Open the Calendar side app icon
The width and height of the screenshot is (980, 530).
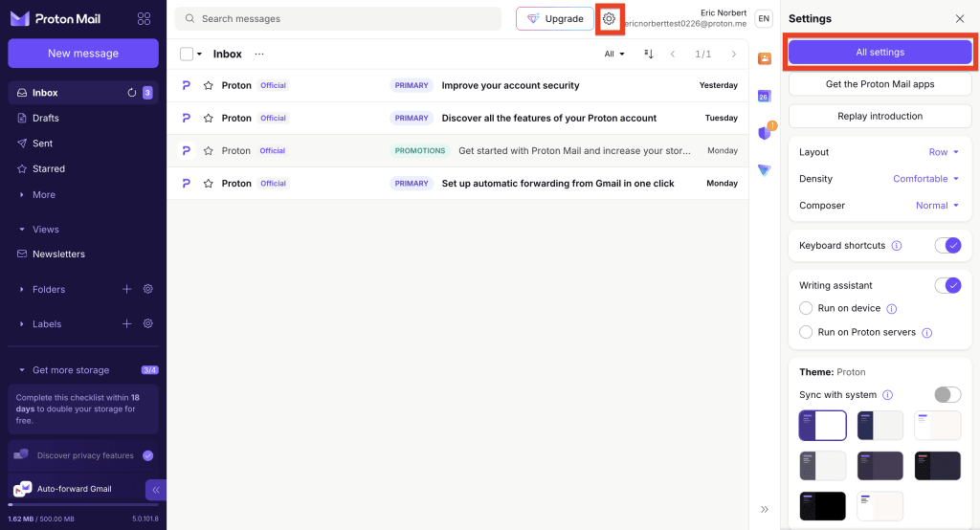click(x=764, y=97)
